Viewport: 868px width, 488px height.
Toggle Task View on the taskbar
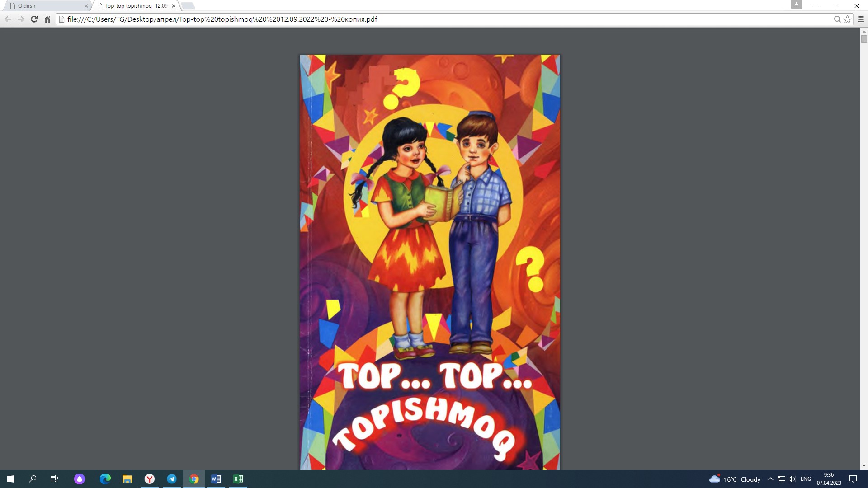click(54, 479)
